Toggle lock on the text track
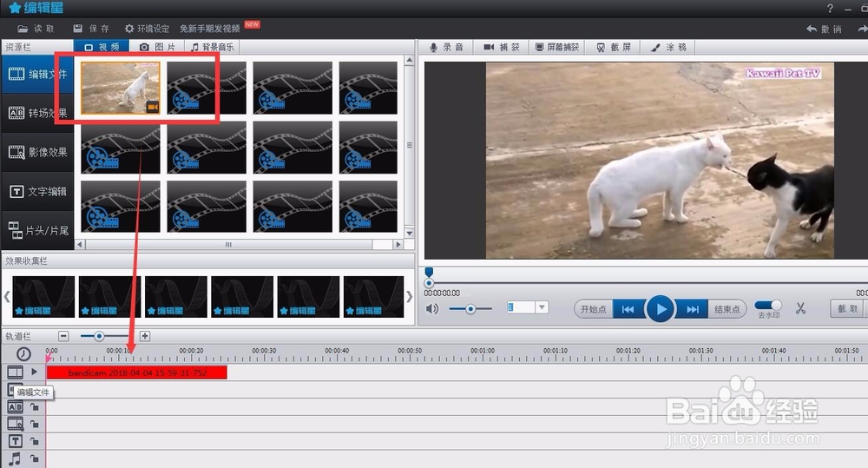Screen dimensions: 868x468 (35, 441)
